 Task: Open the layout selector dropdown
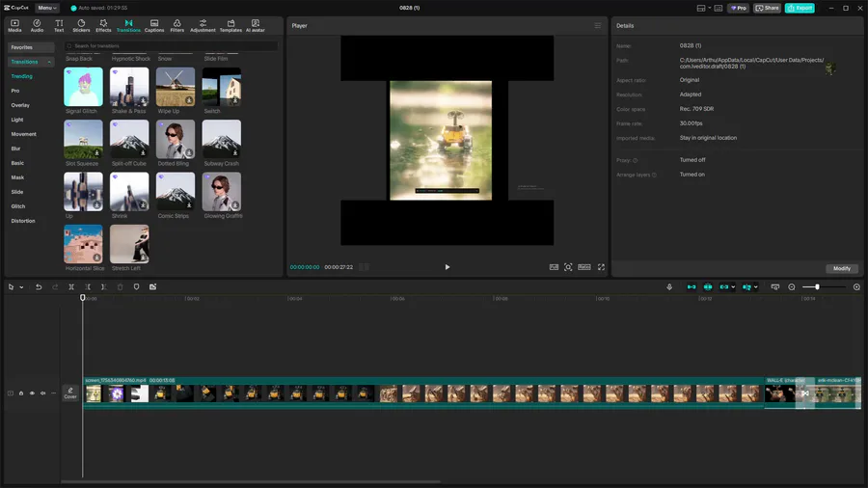[704, 8]
